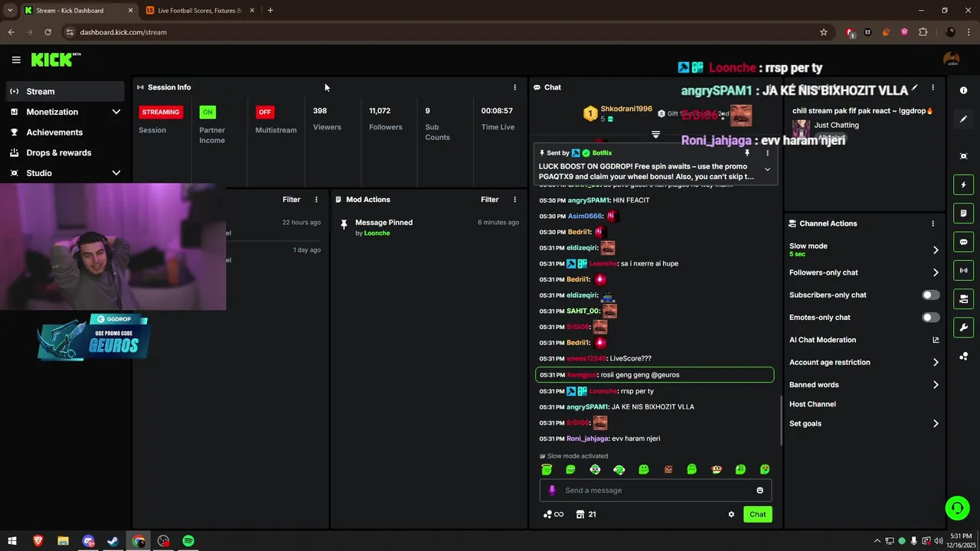Open AI Chat Moderation external link icon
The image size is (980, 551).
point(936,340)
